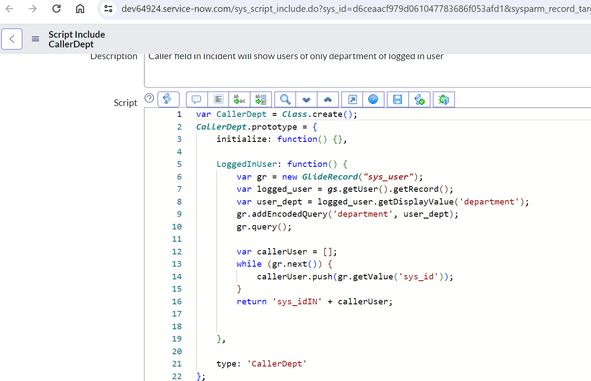
Task: Toggle syntax highlighting editor icon
Action: [x=168, y=99]
